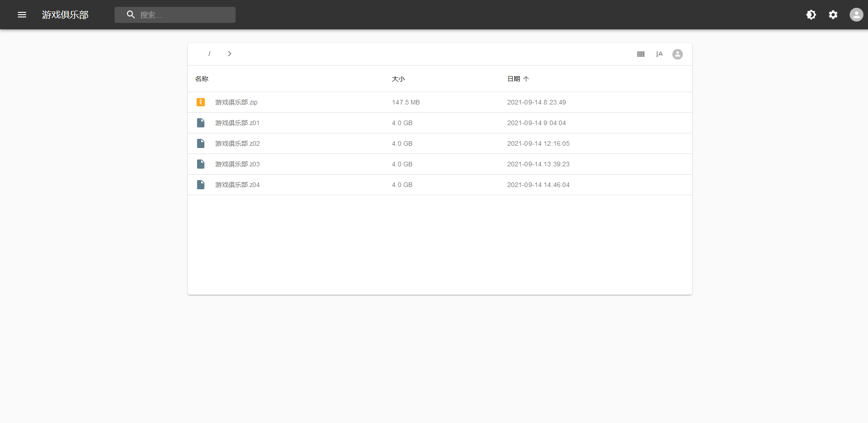Sort files by 大小 column header
Image resolution: width=868 pixels, height=423 pixels.
coord(398,79)
